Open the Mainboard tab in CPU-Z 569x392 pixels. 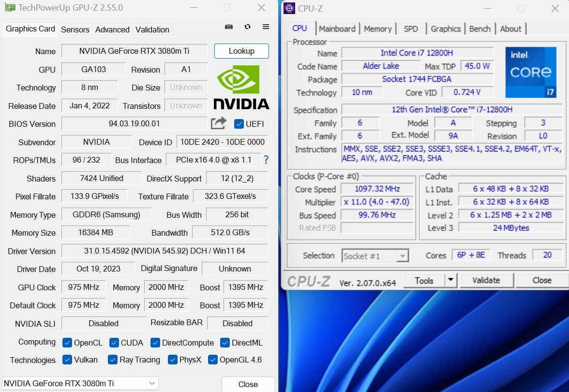tap(337, 29)
